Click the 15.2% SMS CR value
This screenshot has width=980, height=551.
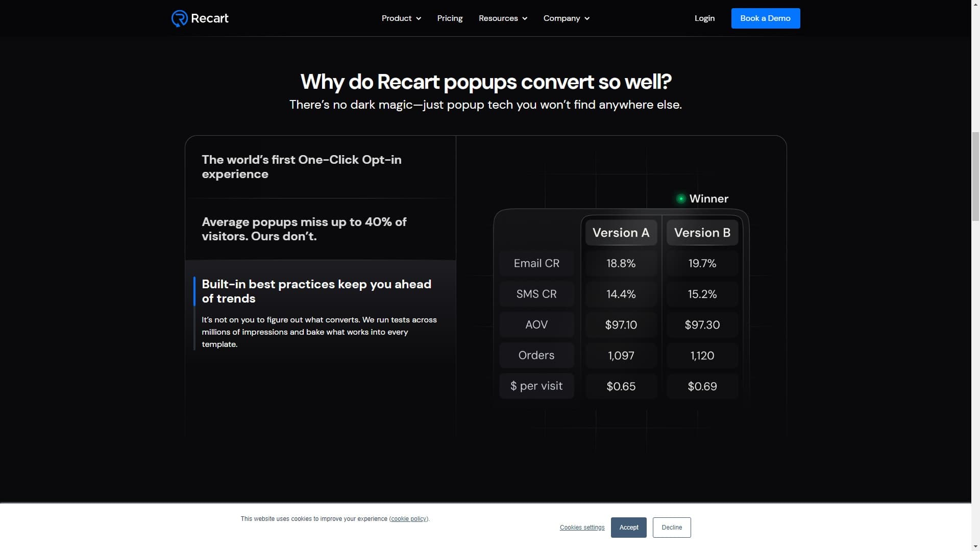pos(702,294)
